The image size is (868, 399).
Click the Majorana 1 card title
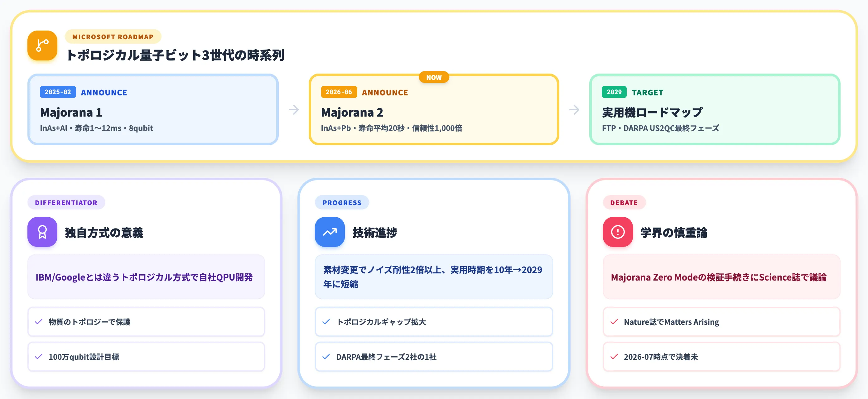click(x=71, y=112)
